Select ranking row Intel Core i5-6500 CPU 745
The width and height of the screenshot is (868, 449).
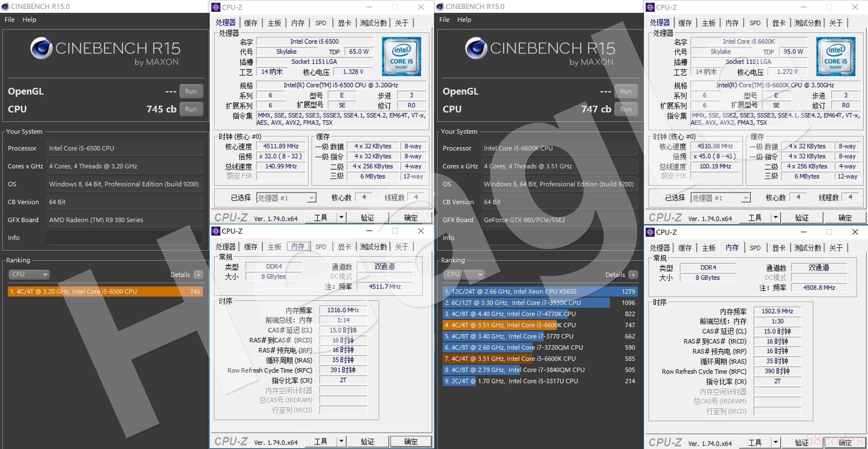pyautogui.click(x=105, y=292)
